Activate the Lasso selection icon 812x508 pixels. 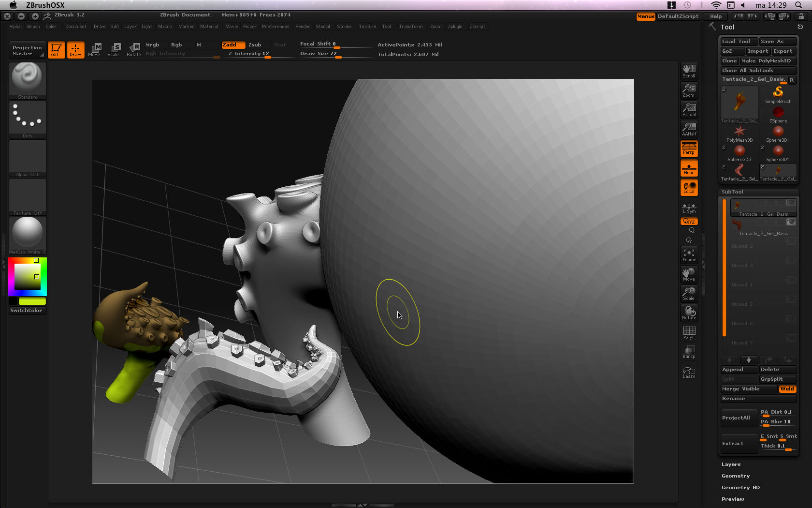pyautogui.click(x=689, y=372)
